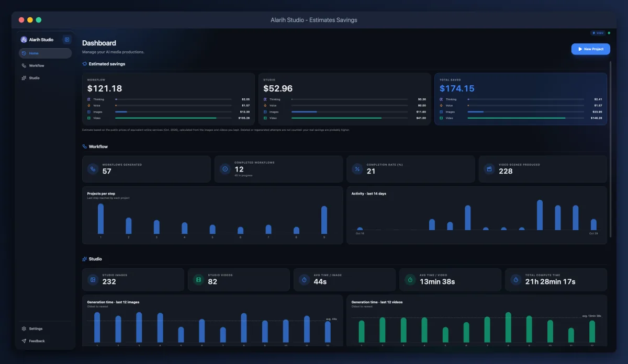Screen dimensions: 628x364
Task: Click the Video icon in the Total Saved card
Action: coord(441,118)
